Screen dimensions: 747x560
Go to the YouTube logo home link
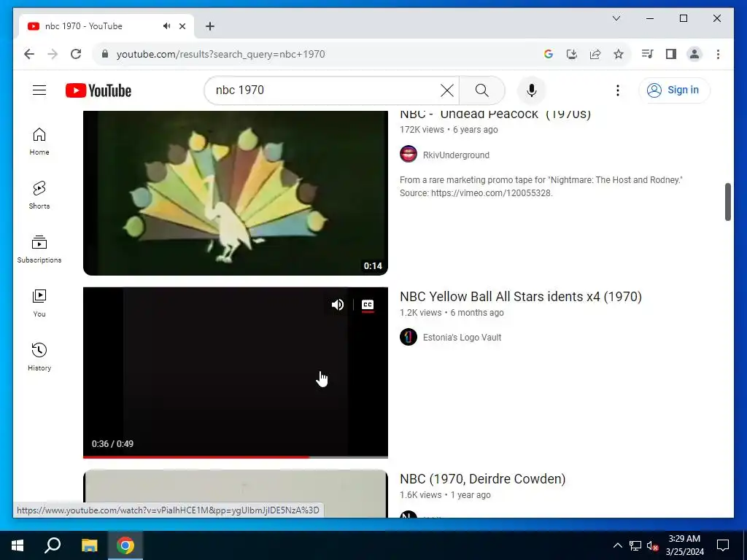click(x=98, y=90)
